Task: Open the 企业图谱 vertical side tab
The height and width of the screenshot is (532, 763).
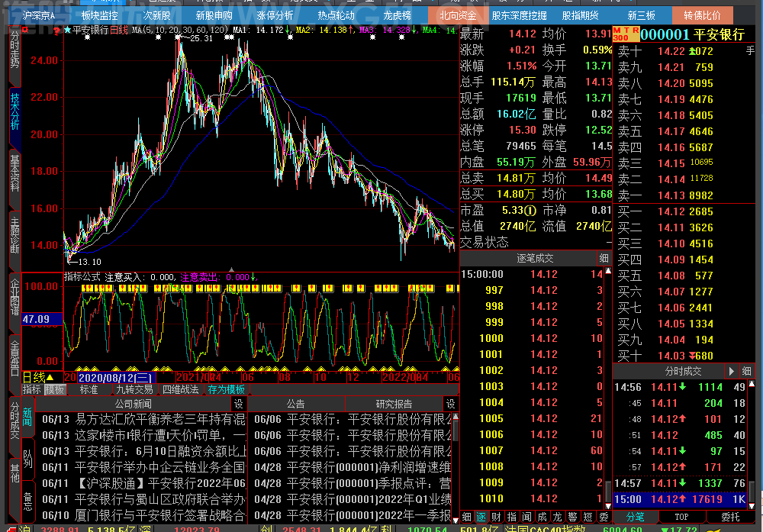Action: click(14, 296)
